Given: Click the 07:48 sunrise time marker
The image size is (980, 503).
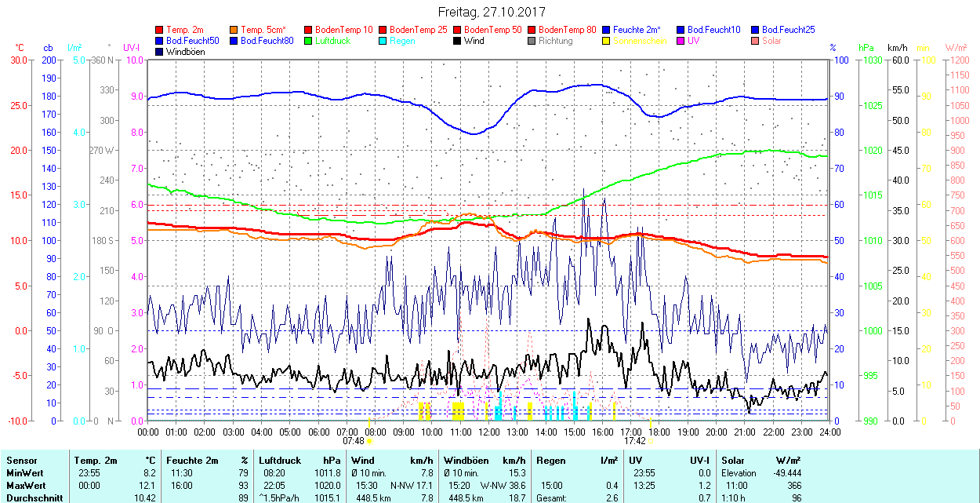Looking at the screenshot, I should [x=354, y=441].
